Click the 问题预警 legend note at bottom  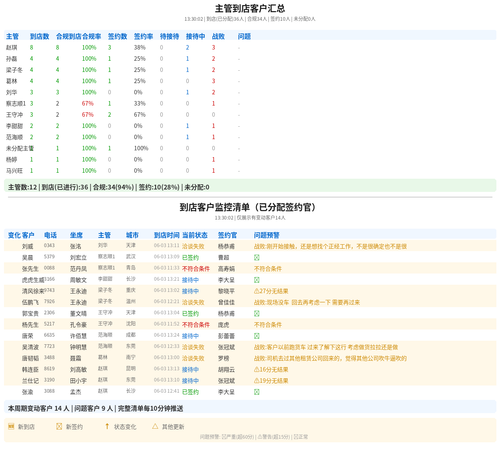point(254,437)
